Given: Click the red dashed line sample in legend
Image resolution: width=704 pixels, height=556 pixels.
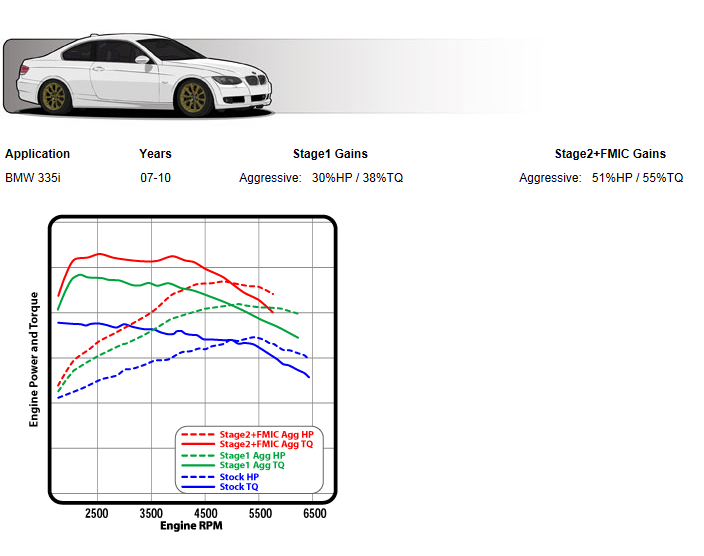Looking at the screenshot, I should point(198,434).
